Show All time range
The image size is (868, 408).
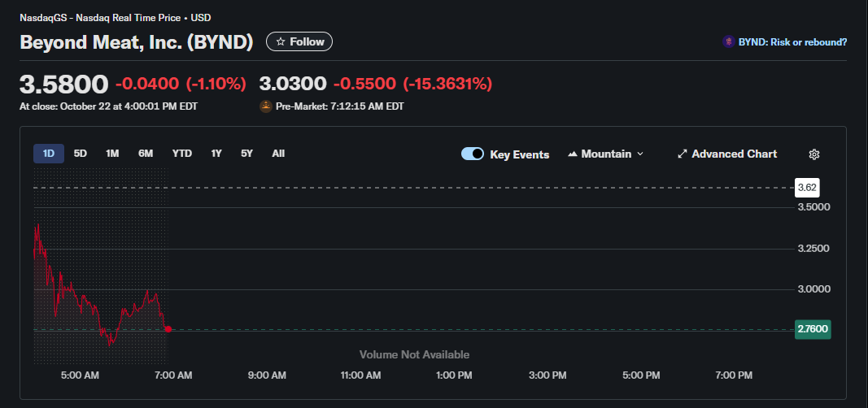point(278,154)
